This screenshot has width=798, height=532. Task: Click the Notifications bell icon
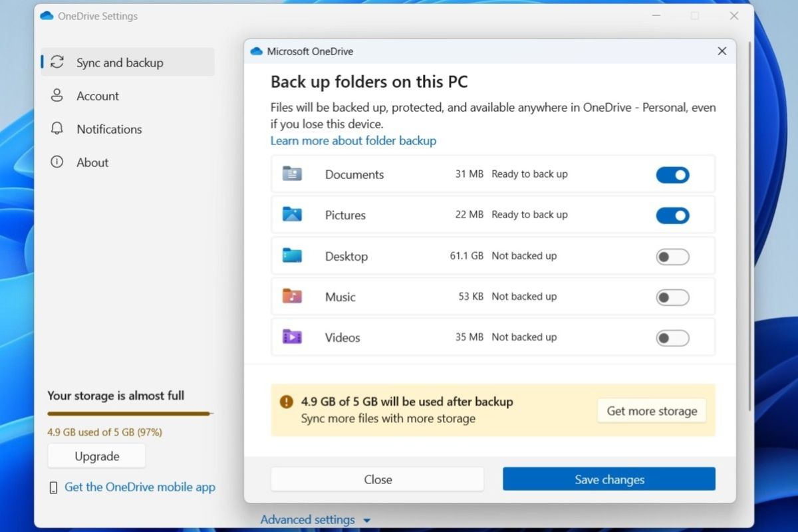click(x=58, y=129)
